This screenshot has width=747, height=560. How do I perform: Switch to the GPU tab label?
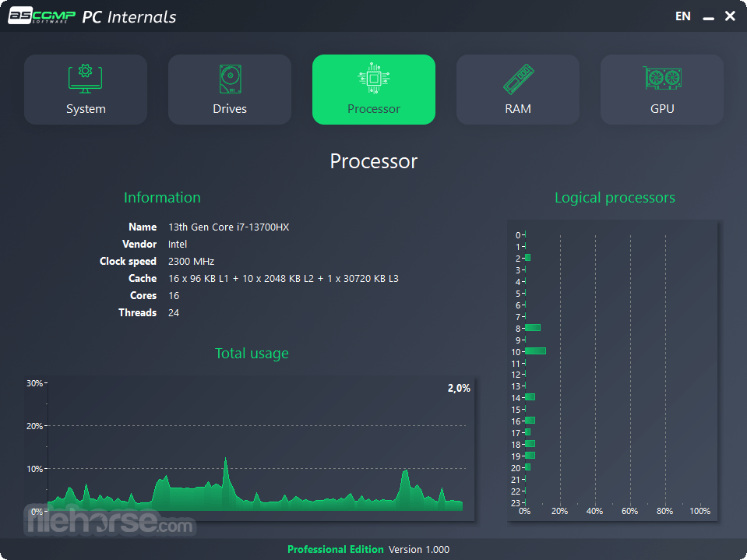[662, 109]
